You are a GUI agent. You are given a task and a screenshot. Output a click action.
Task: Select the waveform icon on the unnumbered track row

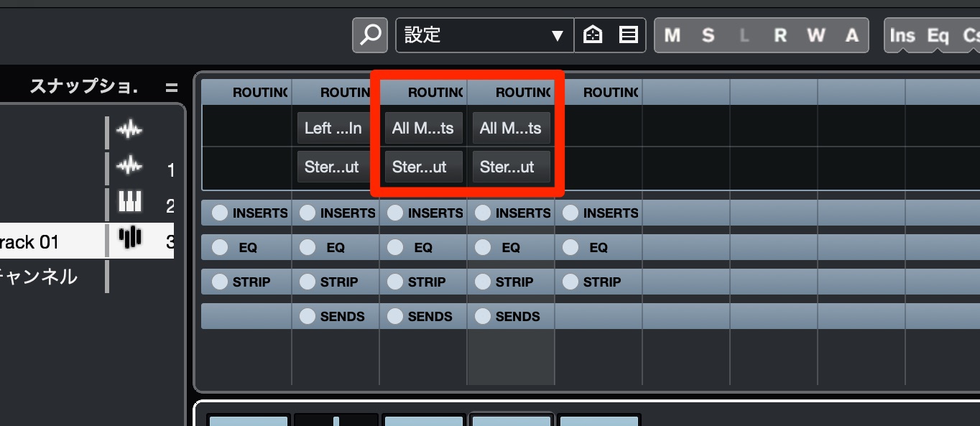pos(129,131)
